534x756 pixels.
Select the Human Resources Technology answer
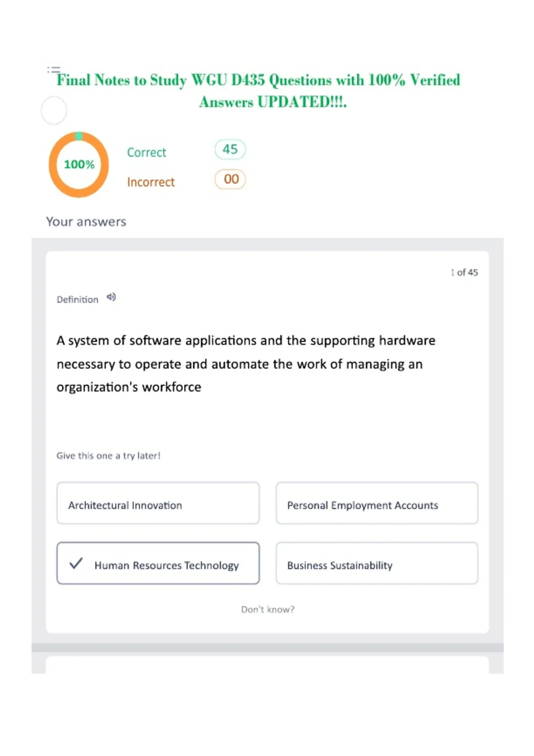158,563
